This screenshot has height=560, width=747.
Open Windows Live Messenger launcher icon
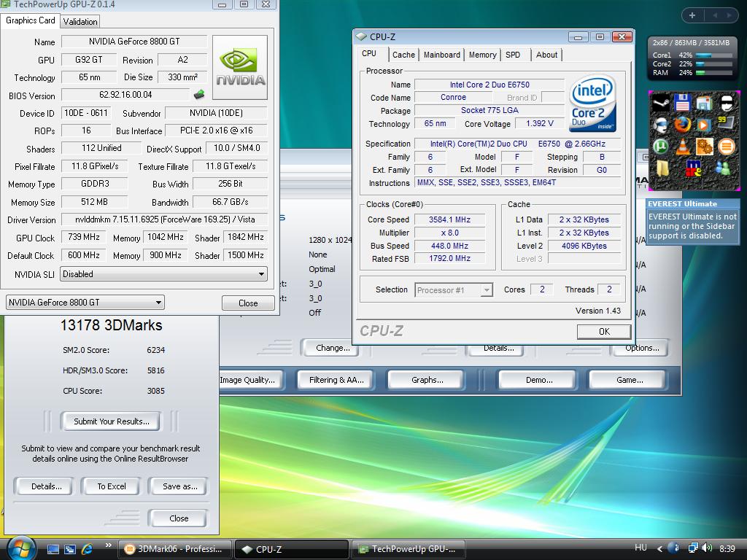pos(722,168)
